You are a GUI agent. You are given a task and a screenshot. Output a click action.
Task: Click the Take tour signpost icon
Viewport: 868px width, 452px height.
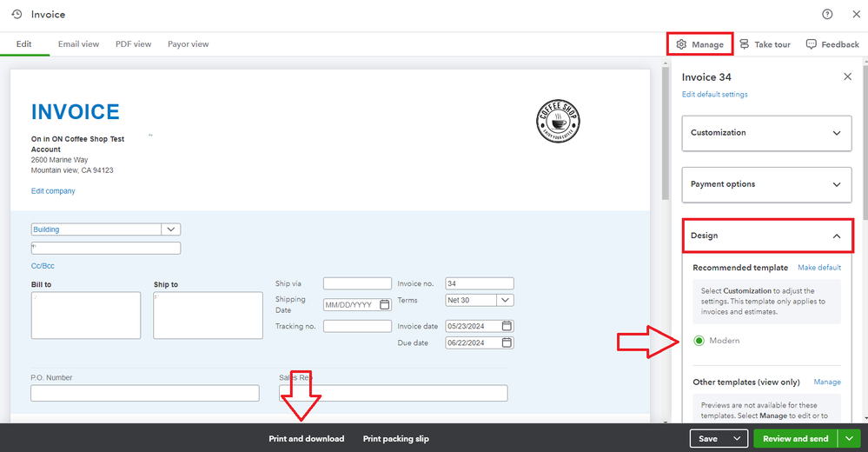[x=744, y=44]
